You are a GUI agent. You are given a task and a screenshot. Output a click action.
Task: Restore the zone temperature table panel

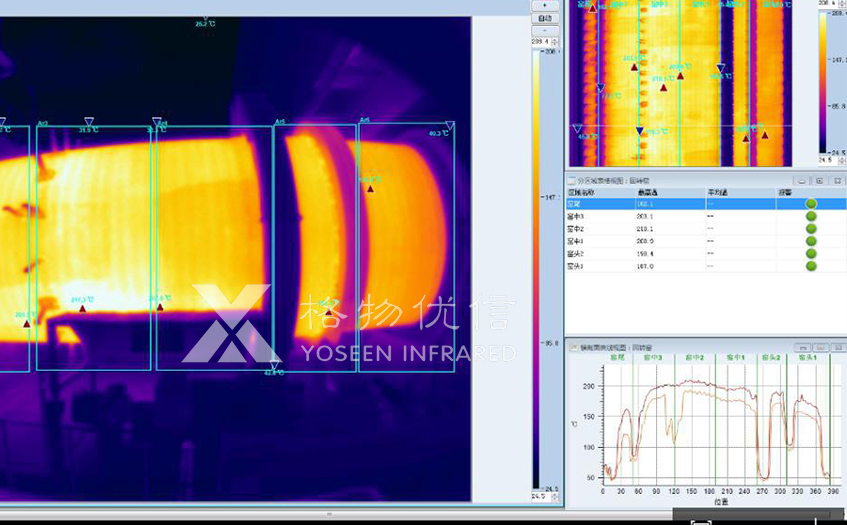click(x=819, y=180)
